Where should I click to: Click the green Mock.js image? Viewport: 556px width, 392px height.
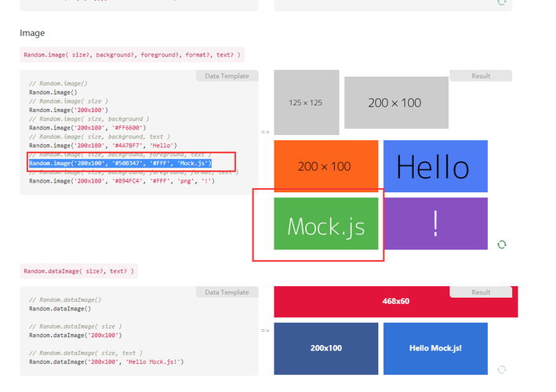click(x=325, y=224)
